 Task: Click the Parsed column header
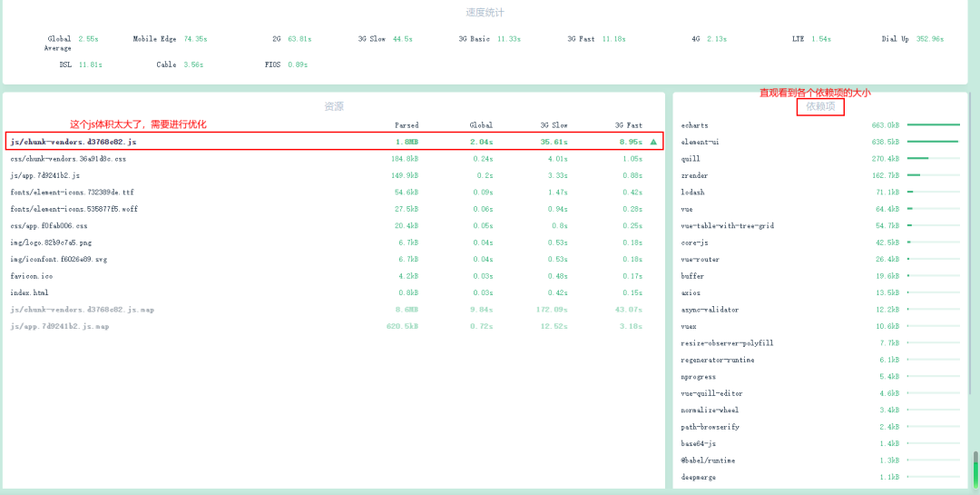point(407,125)
